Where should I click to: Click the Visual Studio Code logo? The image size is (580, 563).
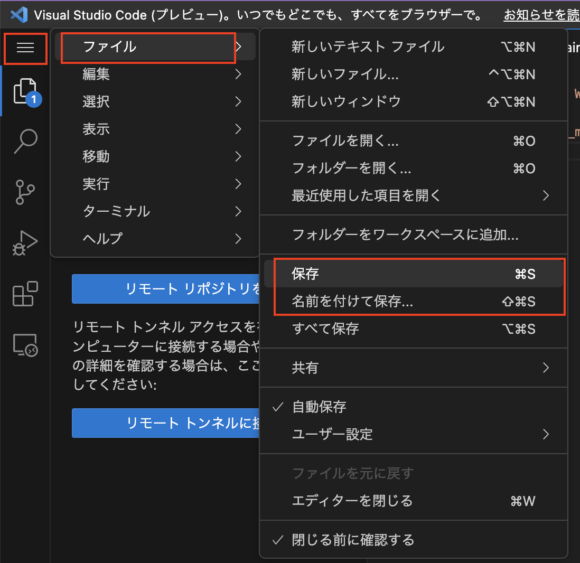pos(18,15)
